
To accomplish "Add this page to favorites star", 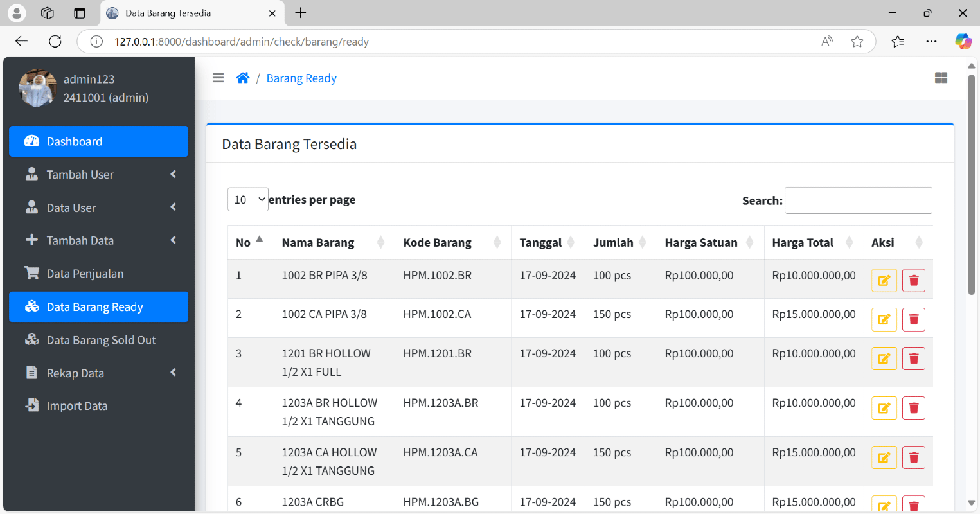I will [x=857, y=41].
